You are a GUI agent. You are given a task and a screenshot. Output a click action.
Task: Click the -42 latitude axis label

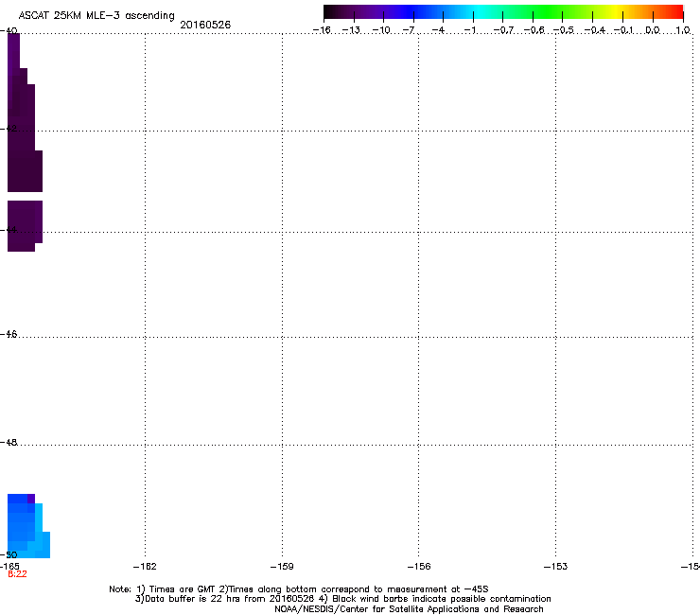click(9, 129)
